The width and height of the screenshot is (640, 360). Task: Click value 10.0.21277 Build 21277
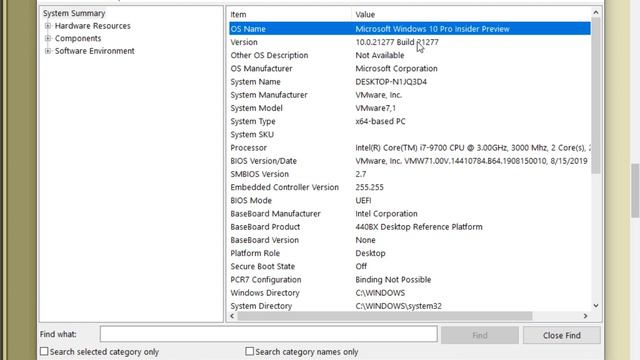[397, 42]
